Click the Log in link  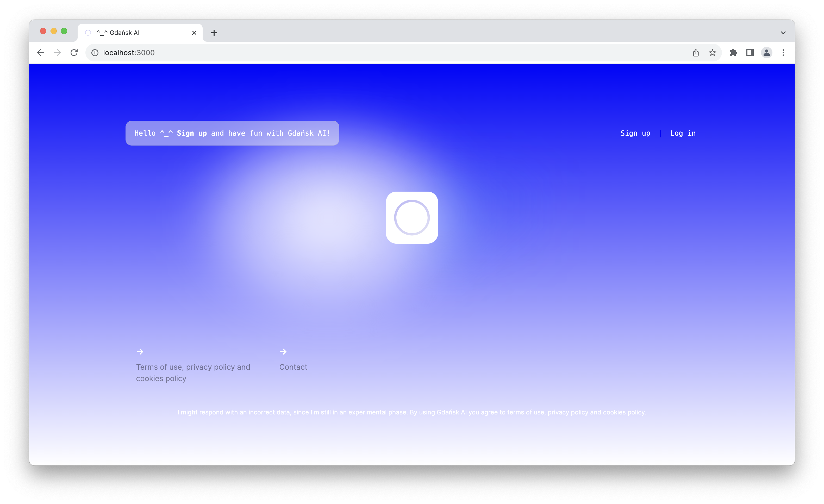pyautogui.click(x=683, y=133)
